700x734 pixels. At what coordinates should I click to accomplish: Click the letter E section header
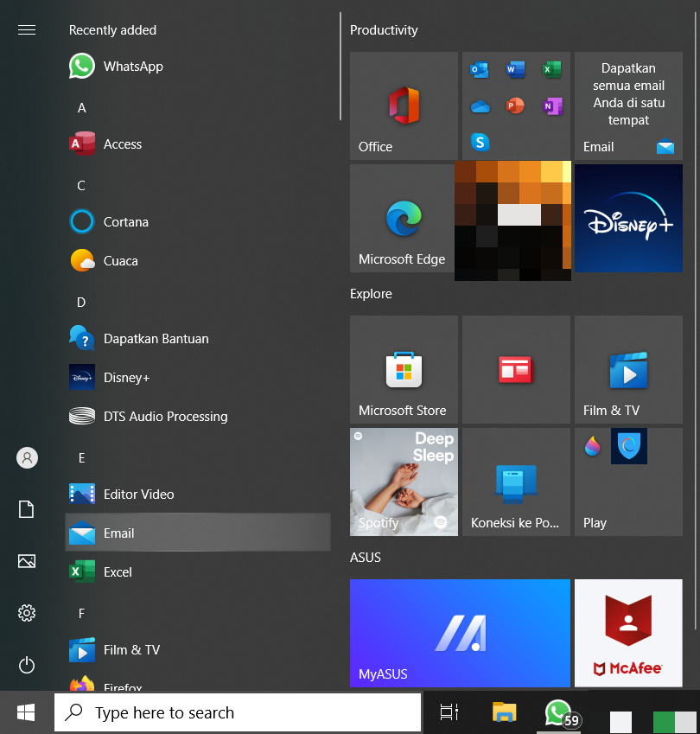click(x=82, y=457)
